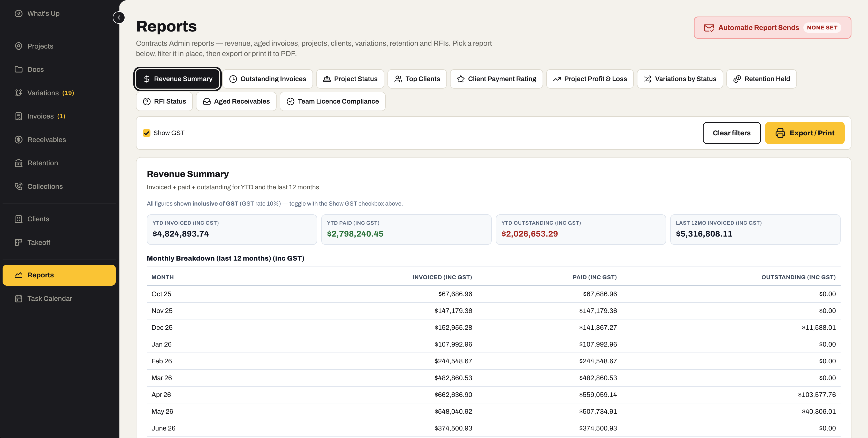Open the Revenue Summary report tab
This screenshot has height=438, width=868.
click(178, 79)
